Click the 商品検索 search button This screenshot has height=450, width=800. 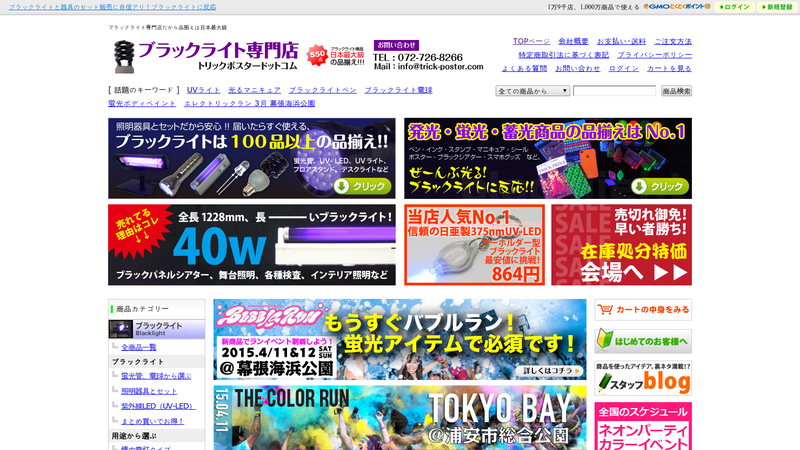[x=676, y=91]
